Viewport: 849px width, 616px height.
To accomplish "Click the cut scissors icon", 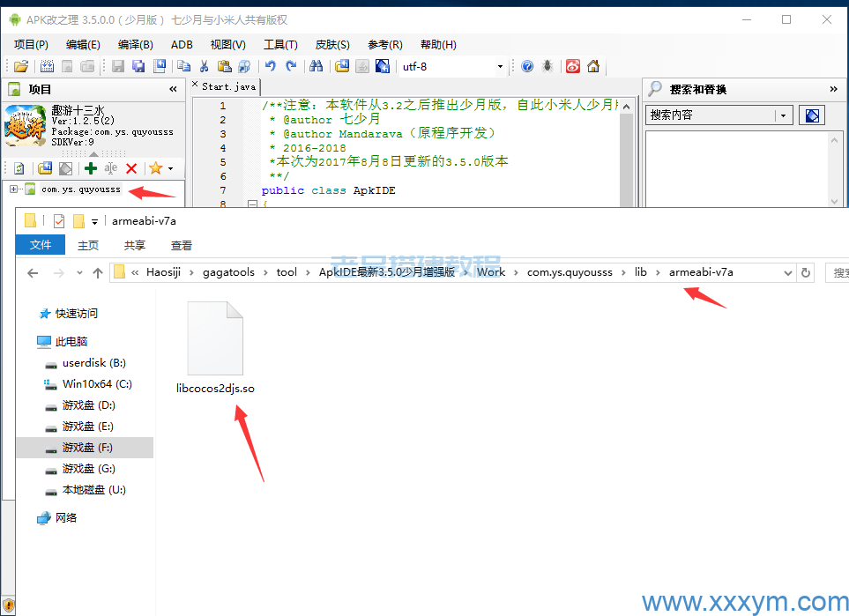I will 204,66.
